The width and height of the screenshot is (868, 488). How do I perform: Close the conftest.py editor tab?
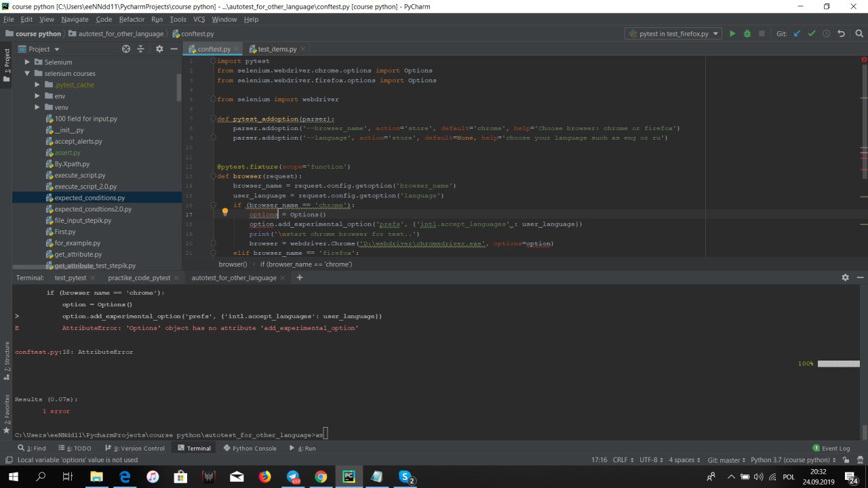[x=236, y=49]
